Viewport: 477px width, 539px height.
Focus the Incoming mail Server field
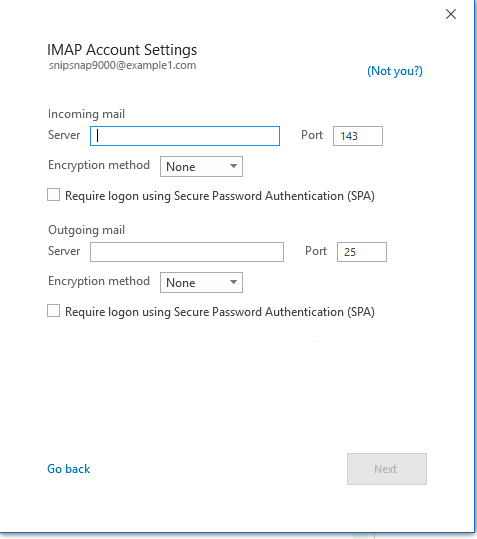pyautogui.click(x=185, y=136)
